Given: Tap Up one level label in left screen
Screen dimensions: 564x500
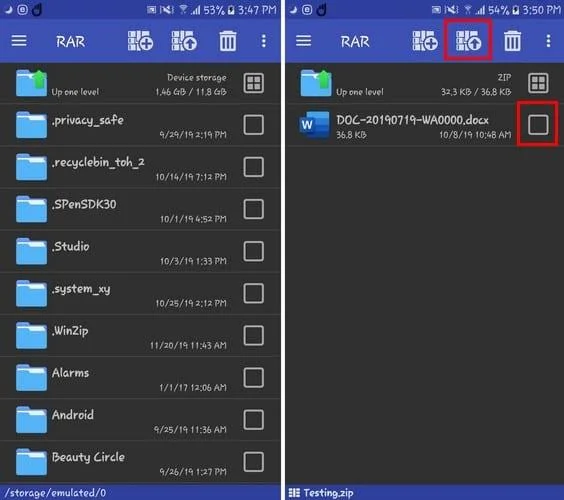Looking at the screenshot, I should pos(75,92).
